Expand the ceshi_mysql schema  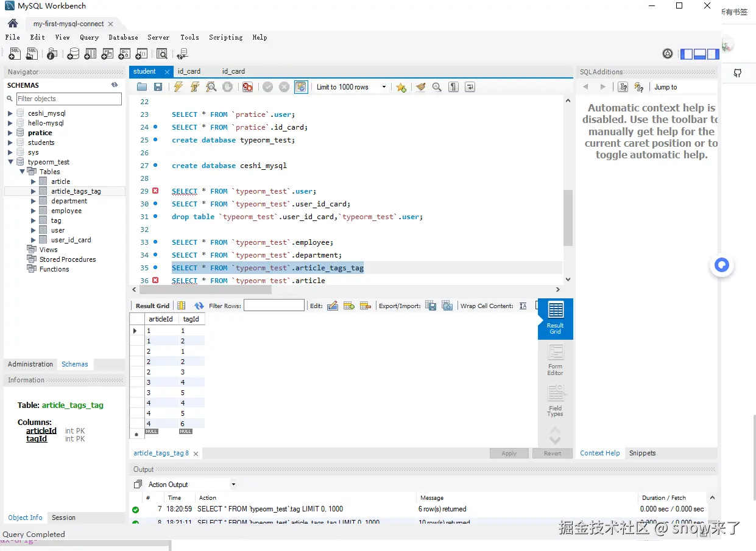[x=10, y=113]
